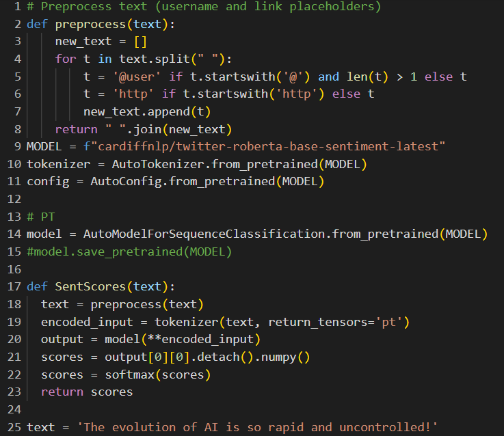Click line number 13 in the gutter

14,217
